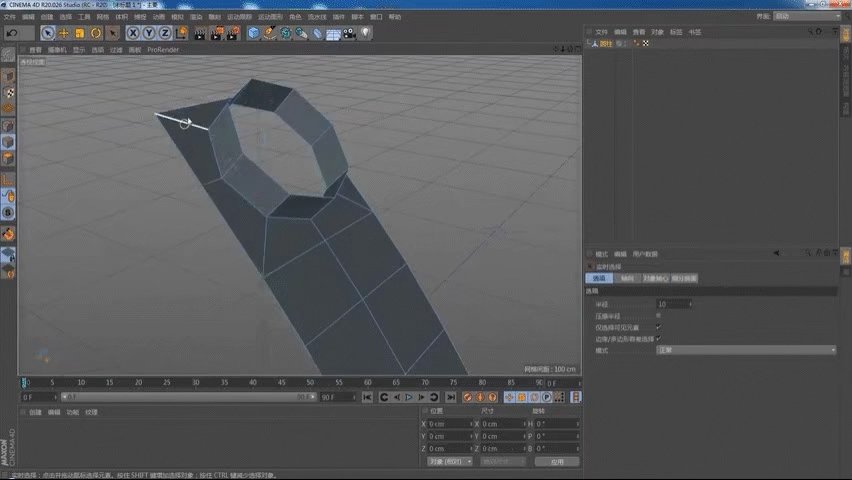The height and width of the screenshot is (480, 852).
Task: Click the 半径 value field
Action: (672, 303)
